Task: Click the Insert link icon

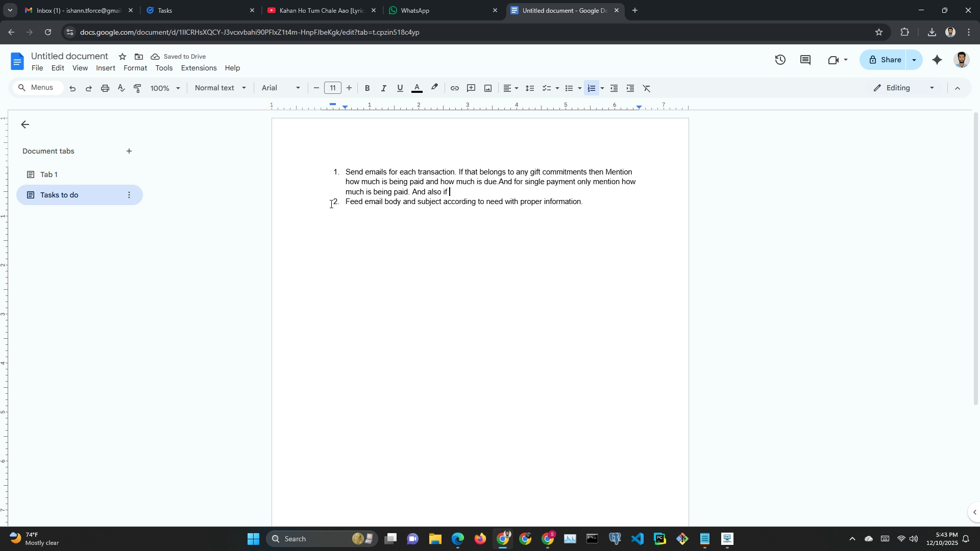Action: 454,88
